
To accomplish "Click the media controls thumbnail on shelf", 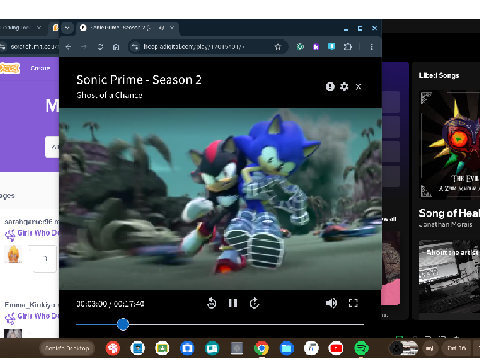I will [x=404, y=348].
